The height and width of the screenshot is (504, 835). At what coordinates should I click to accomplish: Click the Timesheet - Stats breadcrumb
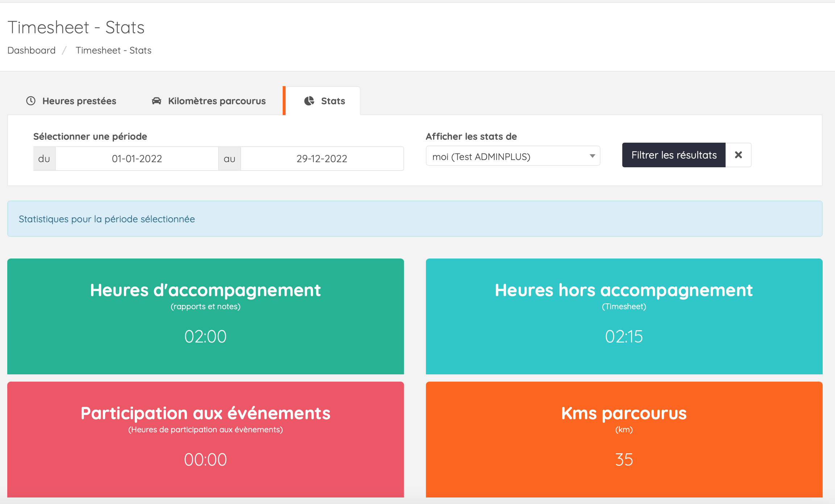click(x=113, y=50)
